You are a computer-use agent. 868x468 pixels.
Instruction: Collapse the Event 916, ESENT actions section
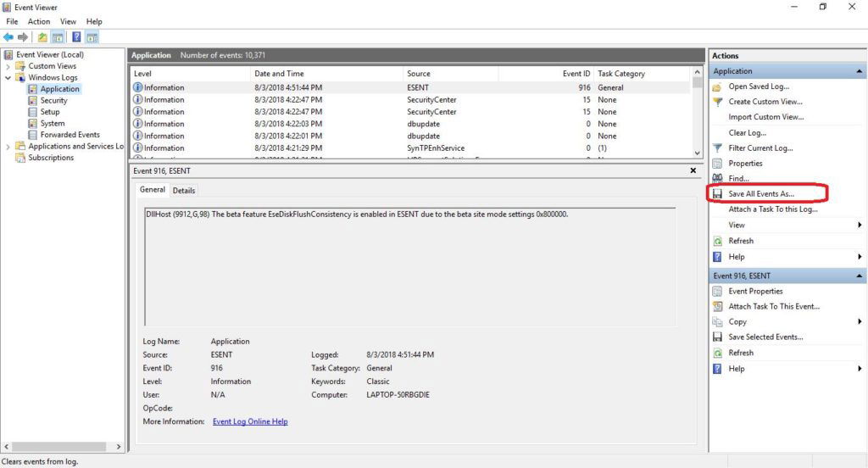(859, 276)
